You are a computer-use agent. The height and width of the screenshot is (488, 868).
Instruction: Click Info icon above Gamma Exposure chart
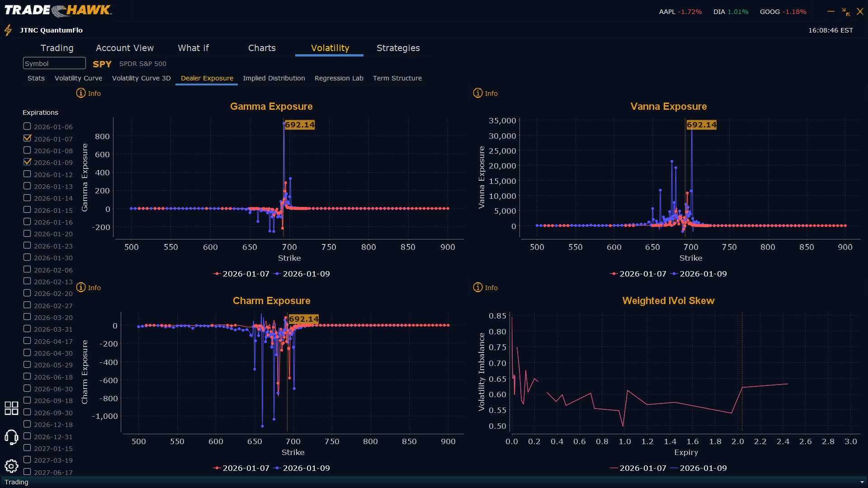pyautogui.click(x=81, y=93)
